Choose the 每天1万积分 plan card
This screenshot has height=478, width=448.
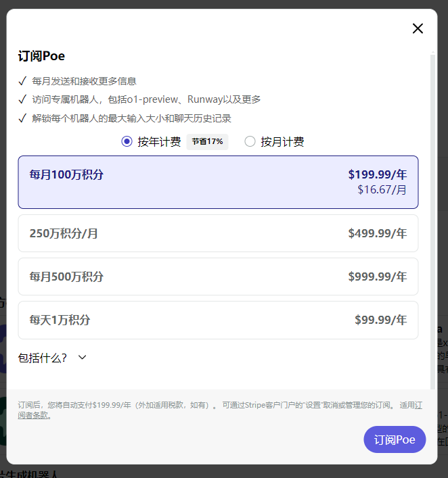pyautogui.click(x=218, y=320)
